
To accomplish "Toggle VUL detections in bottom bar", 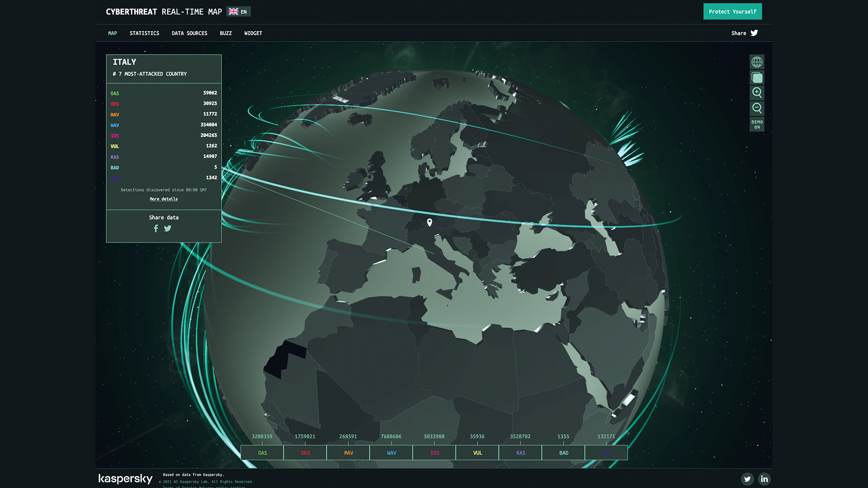I will coord(477,453).
